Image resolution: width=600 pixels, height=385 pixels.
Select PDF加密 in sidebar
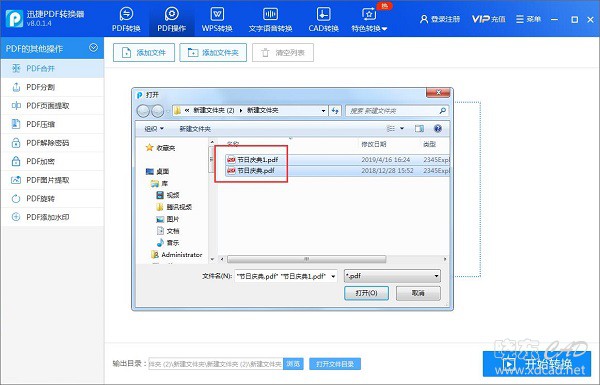click(x=52, y=162)
